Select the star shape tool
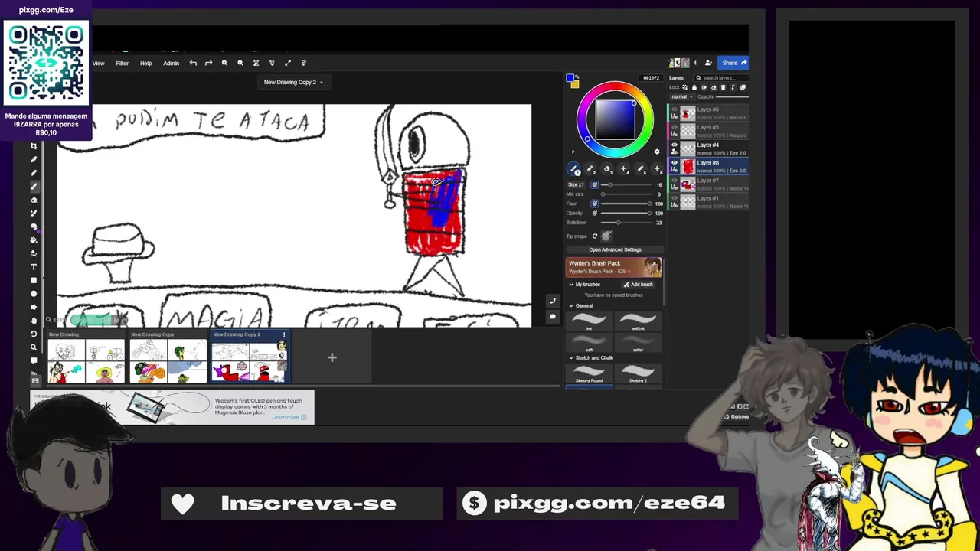Screen dimensions: 980x551 coord(34,307)
